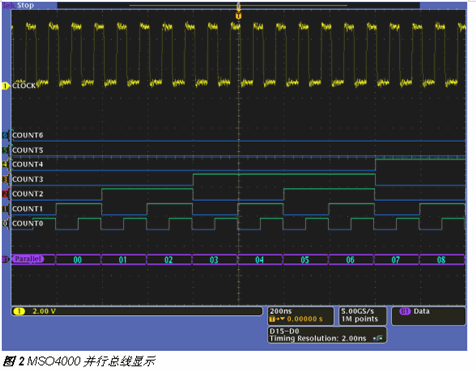Click the Stop acquisition status indicator
Screen dimensions: 476x371
coord(25,5)
